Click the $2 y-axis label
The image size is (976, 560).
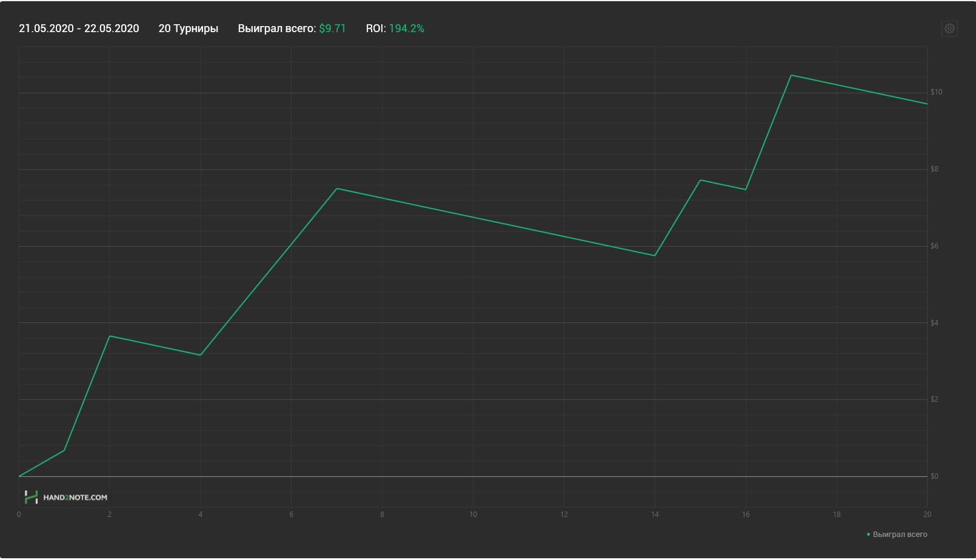935,399
